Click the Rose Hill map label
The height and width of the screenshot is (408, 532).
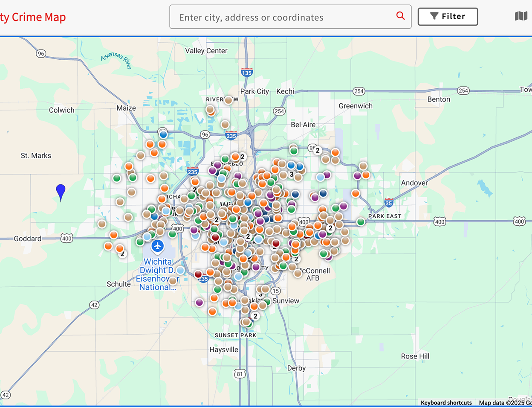415,356
